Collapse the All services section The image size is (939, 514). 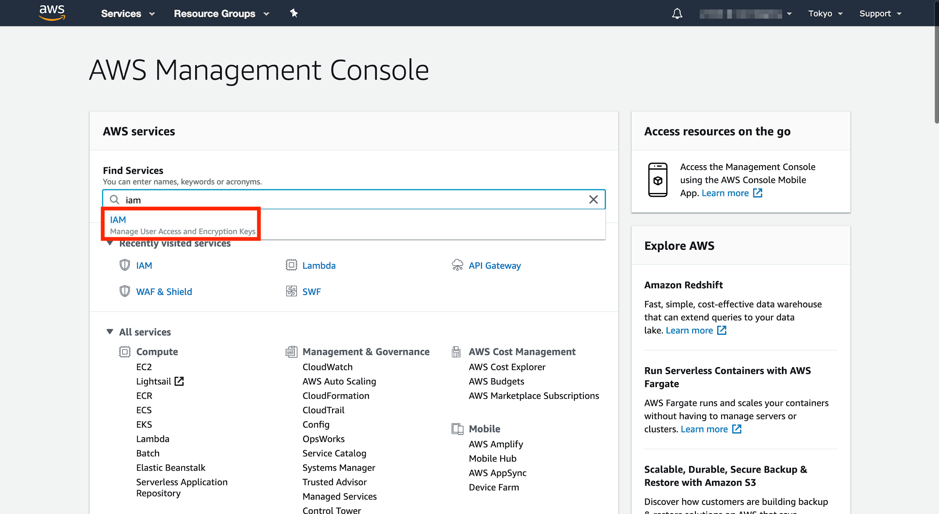110,332
